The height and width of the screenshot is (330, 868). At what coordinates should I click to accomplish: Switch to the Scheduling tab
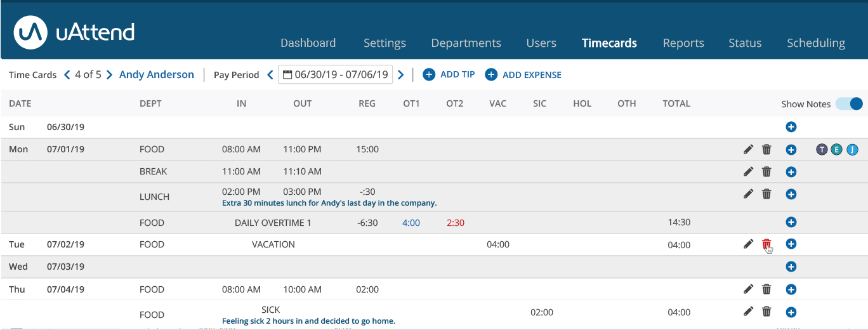click(815, 43)
